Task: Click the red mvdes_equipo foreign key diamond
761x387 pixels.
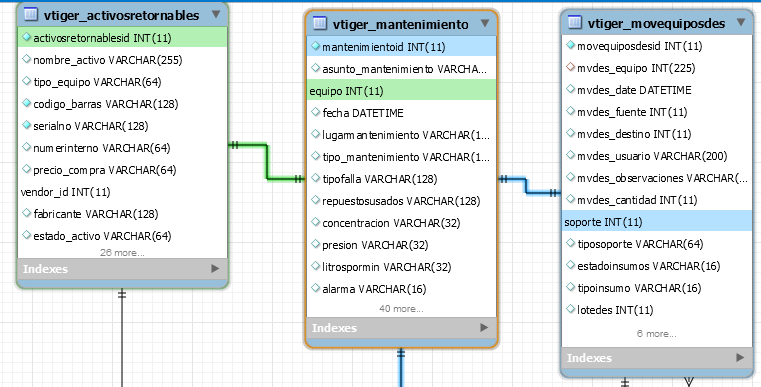Action: pos(571,67)
